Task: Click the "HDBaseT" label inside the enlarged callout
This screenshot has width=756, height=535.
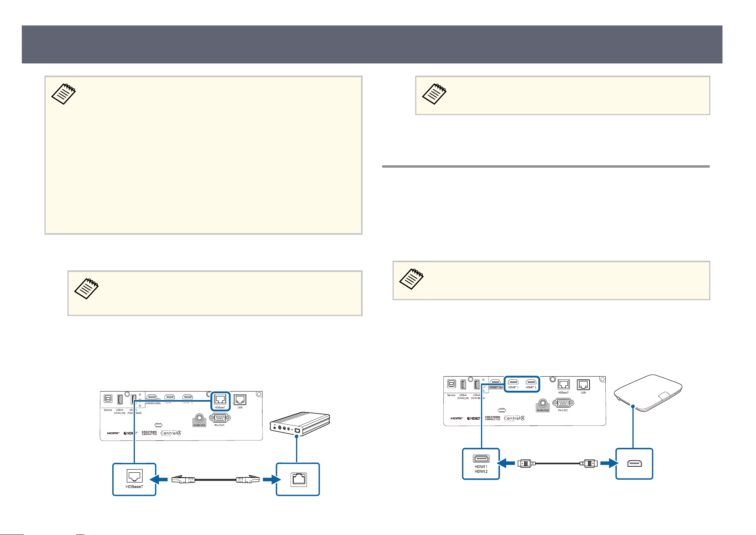Action: [x=134, y=487]
